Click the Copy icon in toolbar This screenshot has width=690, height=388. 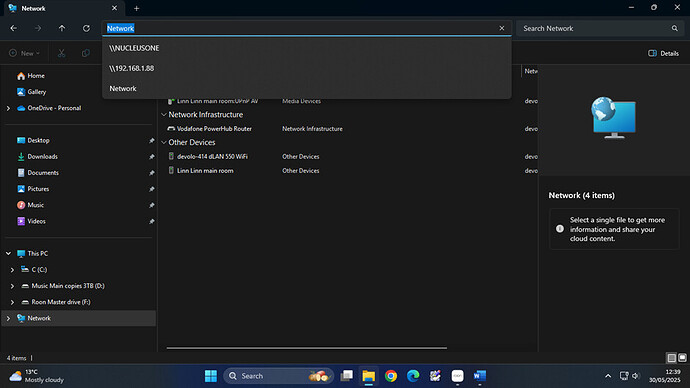coord(86,53)
